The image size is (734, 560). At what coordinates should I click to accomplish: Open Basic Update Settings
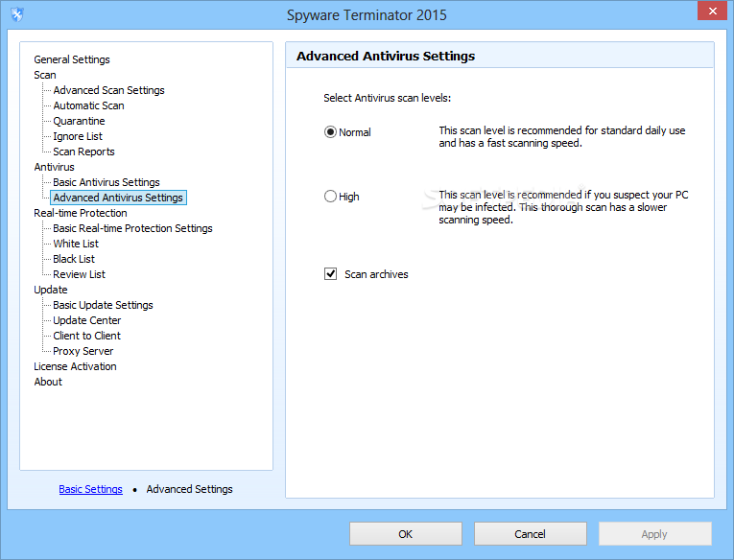coord(103,305)
